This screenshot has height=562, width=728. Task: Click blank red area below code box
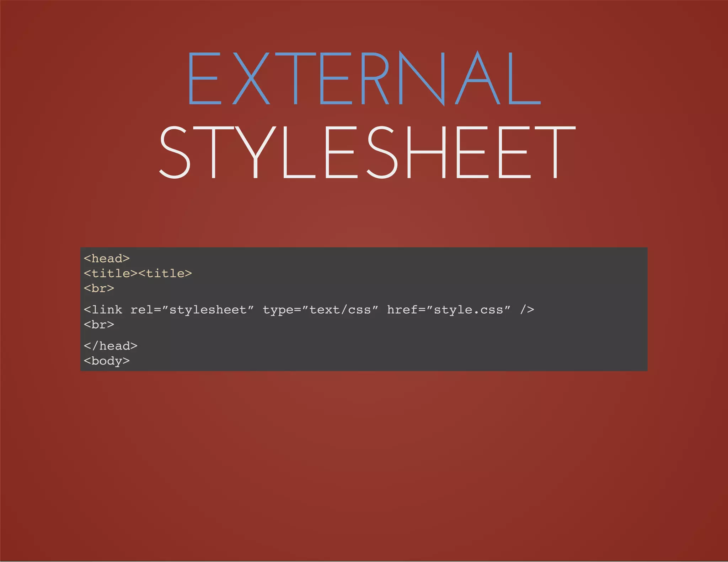[364, 462]
